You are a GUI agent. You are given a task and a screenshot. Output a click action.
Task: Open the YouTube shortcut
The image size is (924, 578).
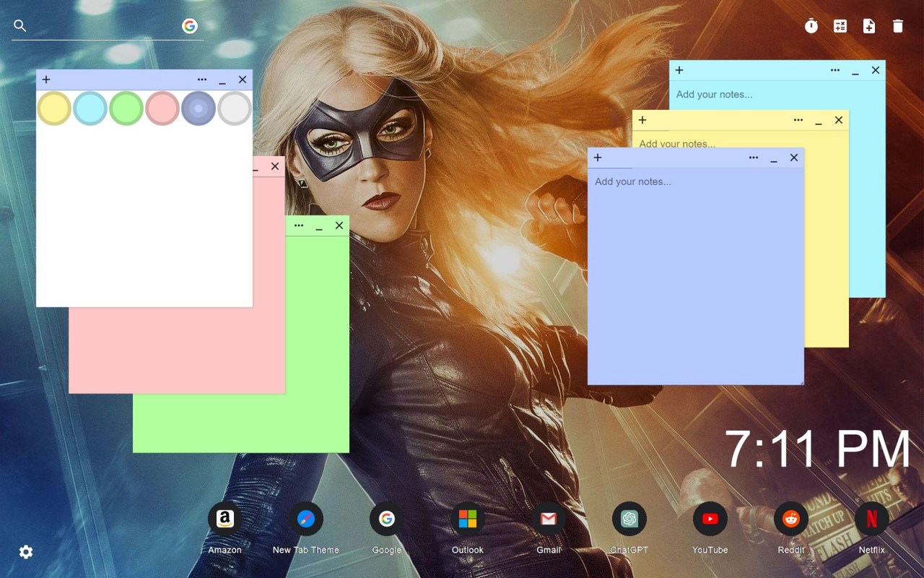click(x=710, y=519)
